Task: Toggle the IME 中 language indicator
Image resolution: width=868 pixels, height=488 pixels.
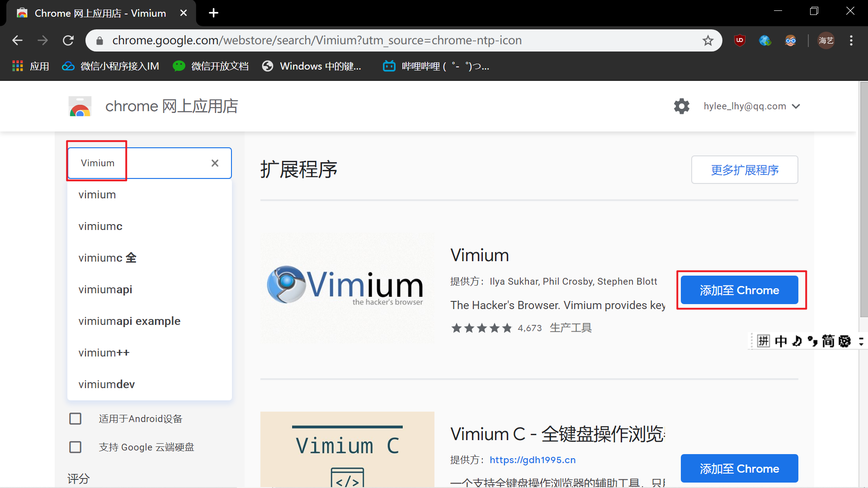Action: [781, 341]
